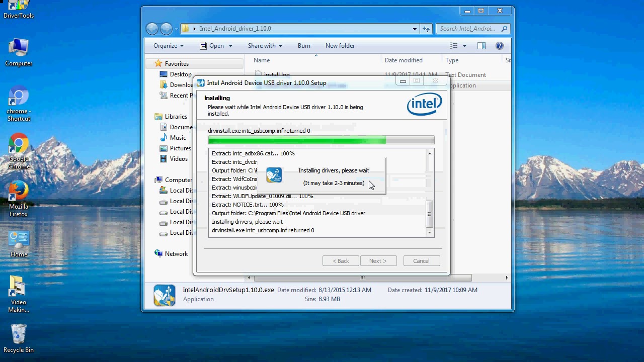
Task: Open the Recycle Bin
Action: pos(19,339)
